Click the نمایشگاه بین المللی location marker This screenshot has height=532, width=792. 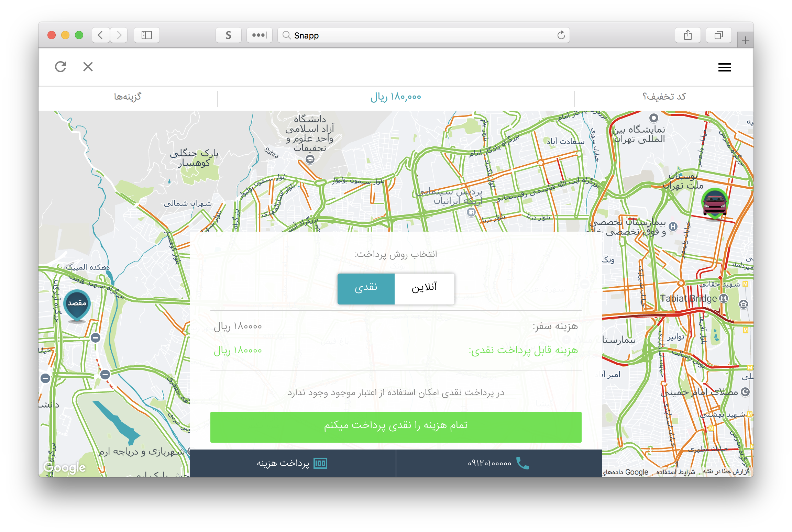[x=654, y=118]
